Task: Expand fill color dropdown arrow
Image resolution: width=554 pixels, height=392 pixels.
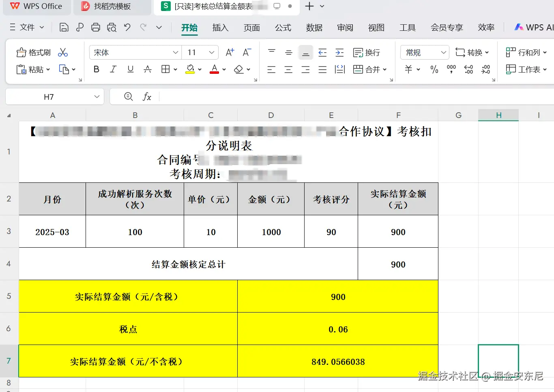Action: tap(200, 69)
